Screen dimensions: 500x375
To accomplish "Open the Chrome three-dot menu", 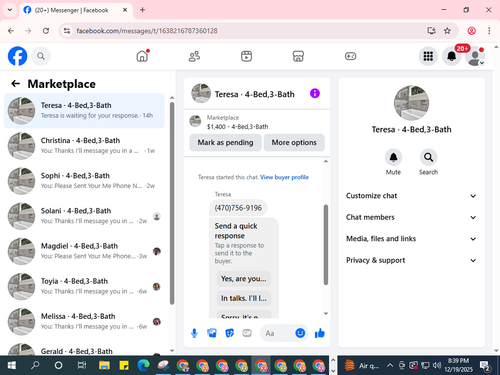I will click(x=489, y=31).
